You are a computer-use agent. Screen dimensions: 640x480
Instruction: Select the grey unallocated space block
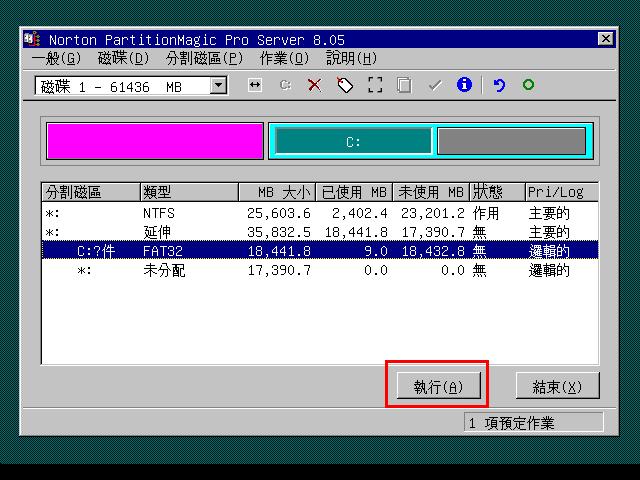511,141
